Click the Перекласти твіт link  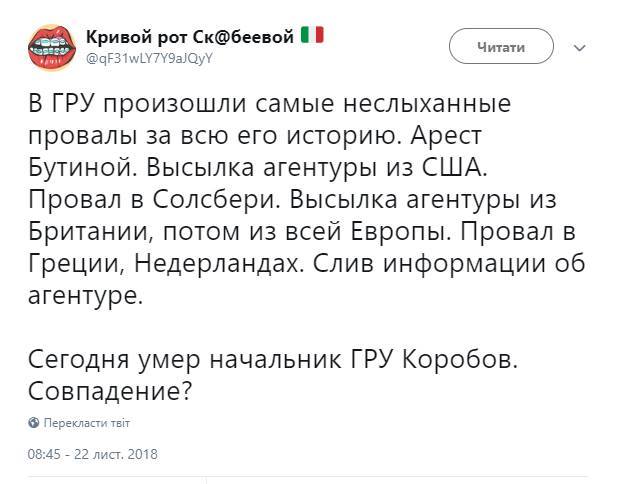coord(86,423)
